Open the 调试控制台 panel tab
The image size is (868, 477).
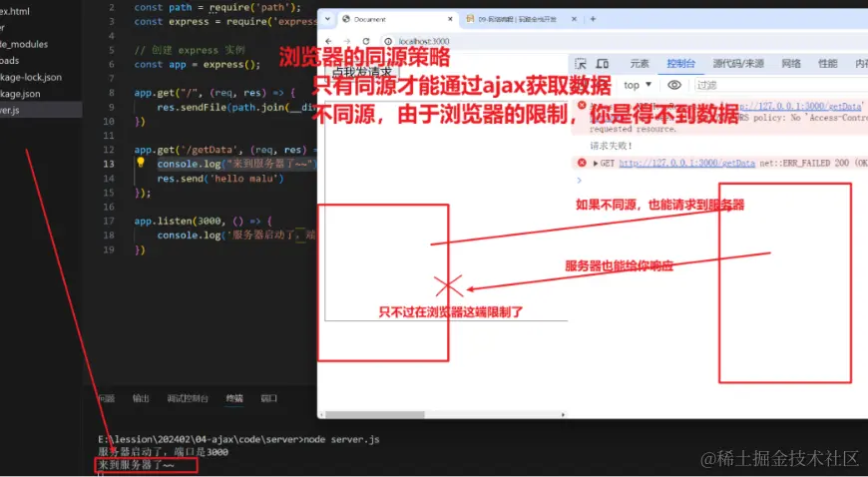point(188,398)
